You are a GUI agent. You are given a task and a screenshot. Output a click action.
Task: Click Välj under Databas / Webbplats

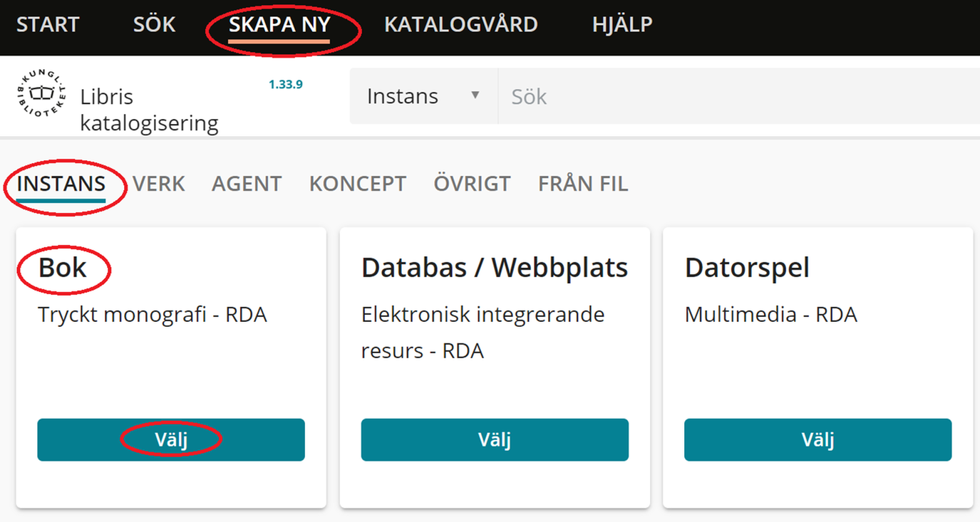[495, 439]
